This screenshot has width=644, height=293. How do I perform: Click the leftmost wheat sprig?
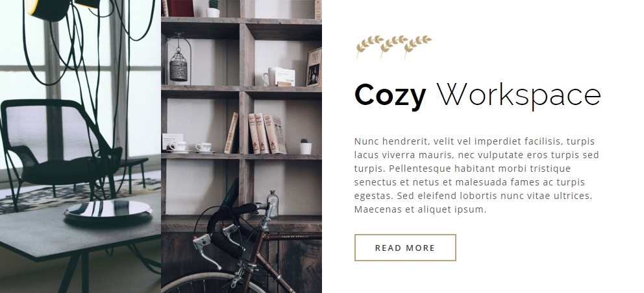tap(369, 47)
